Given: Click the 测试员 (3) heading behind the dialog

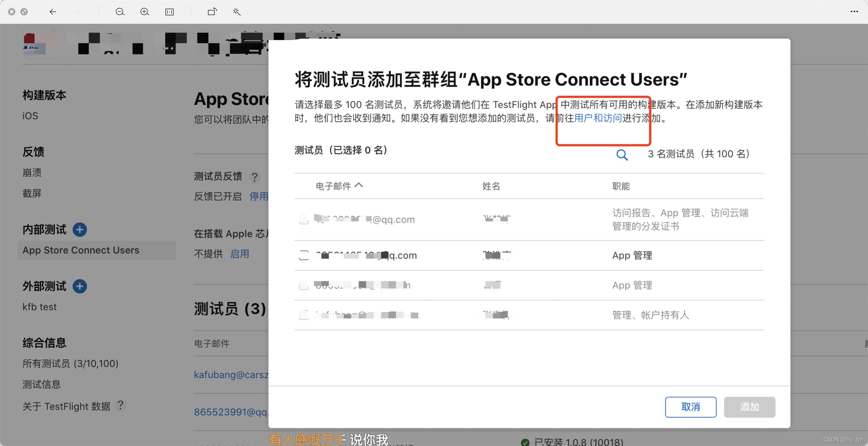Looking at the screenshot, I should (x=230, y=309).
